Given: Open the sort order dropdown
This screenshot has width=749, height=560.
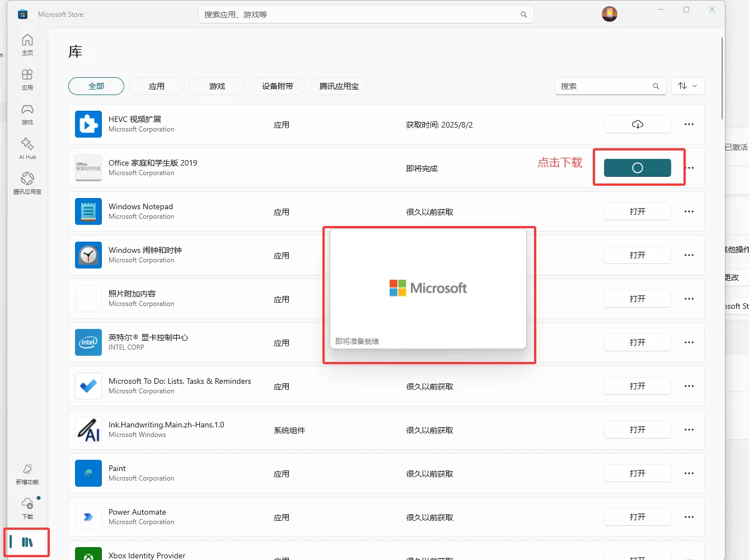Looking at the screenshot, I should click(687, 86).
